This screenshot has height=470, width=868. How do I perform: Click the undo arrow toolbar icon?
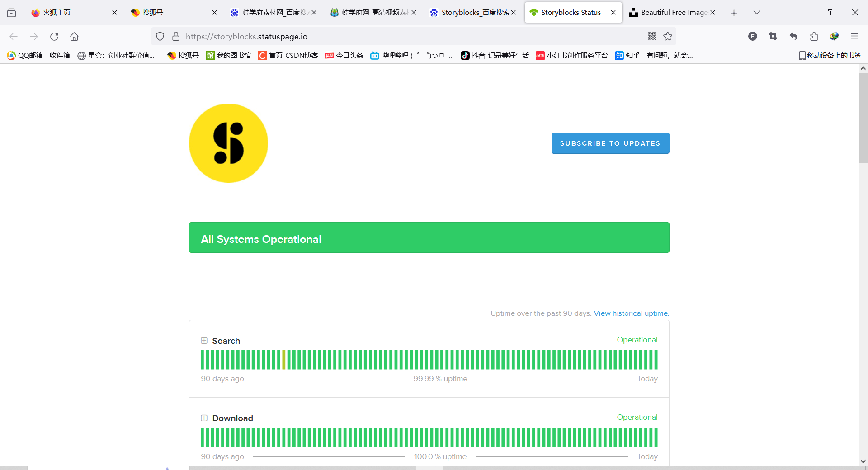[x=793, y=37]
